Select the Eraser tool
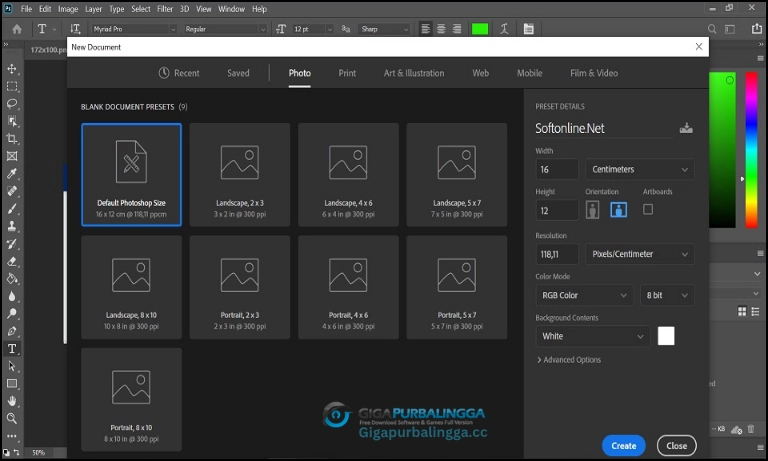Screen dimensions: 768x461 (12, 261)
